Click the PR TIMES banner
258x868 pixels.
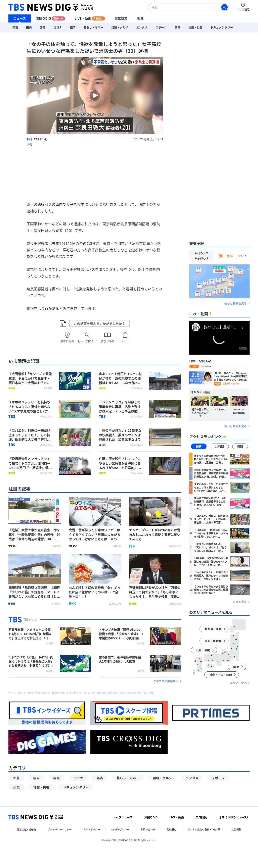coord(211,713)
